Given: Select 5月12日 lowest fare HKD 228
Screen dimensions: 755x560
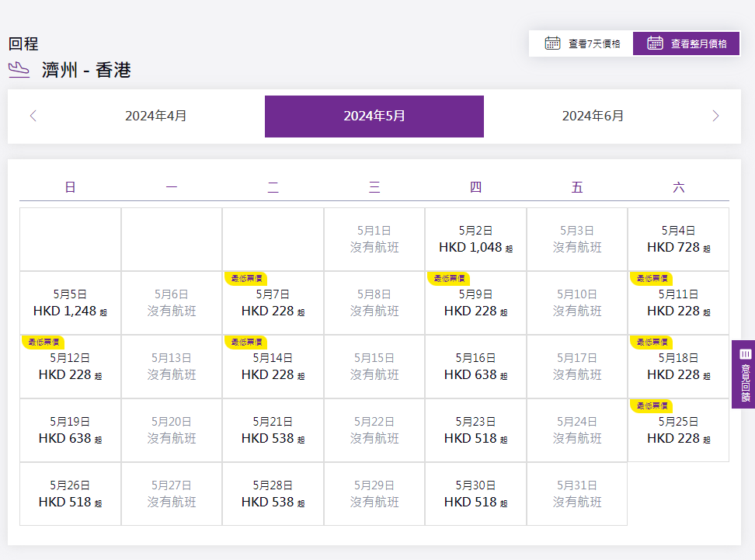Looking at the screenshot, I should (70, 367).
